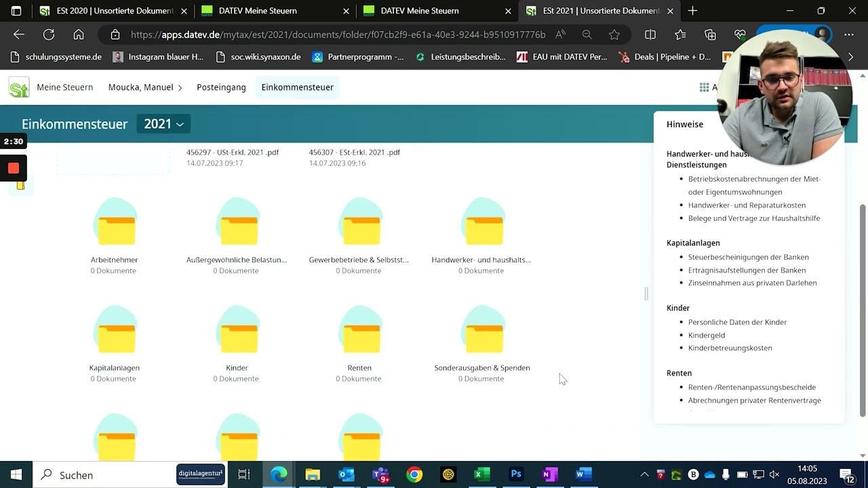Open the Kapitalanlagen folder icon

click(115, 329)
